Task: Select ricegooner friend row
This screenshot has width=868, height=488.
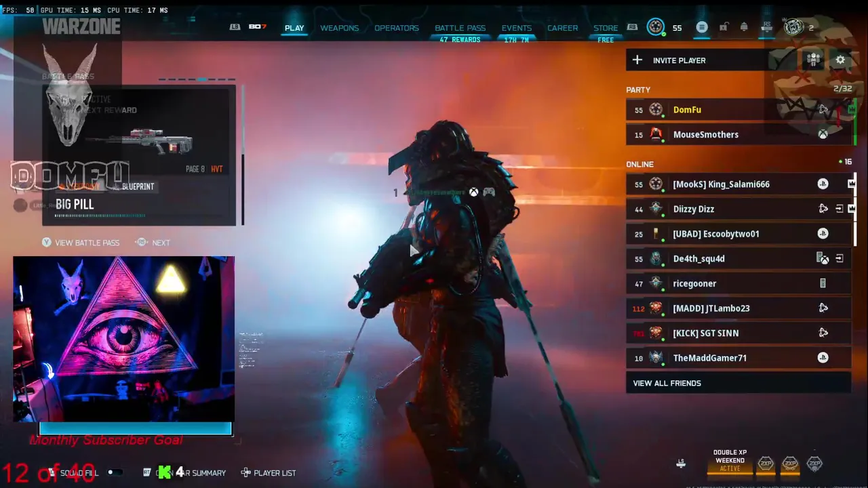Action: (738, 283)
